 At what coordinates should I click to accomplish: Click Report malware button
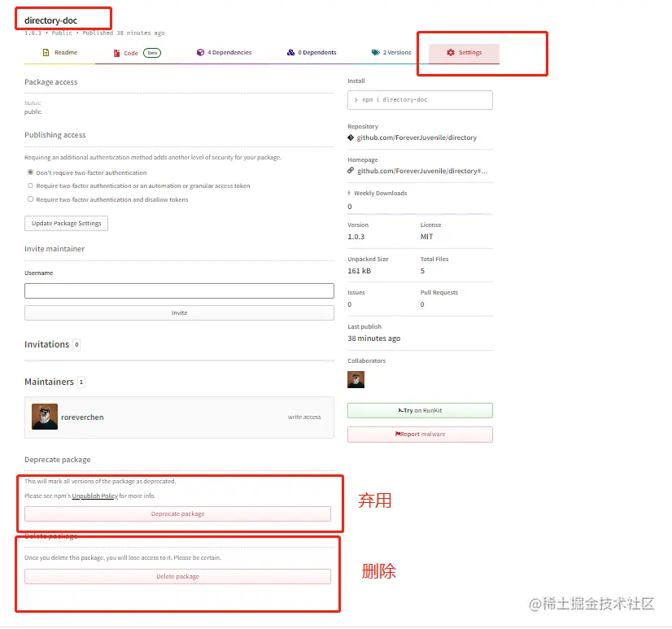[x=420, y=435]
